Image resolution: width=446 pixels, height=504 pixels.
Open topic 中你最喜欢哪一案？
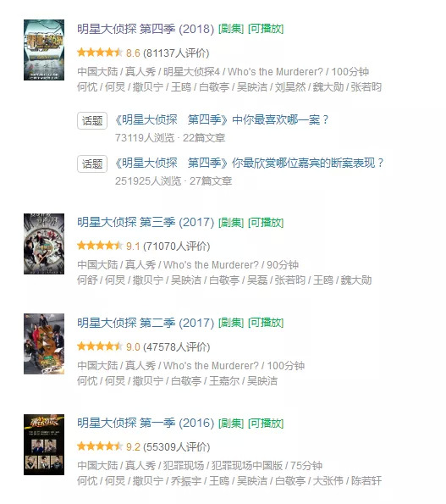(222, 120)
